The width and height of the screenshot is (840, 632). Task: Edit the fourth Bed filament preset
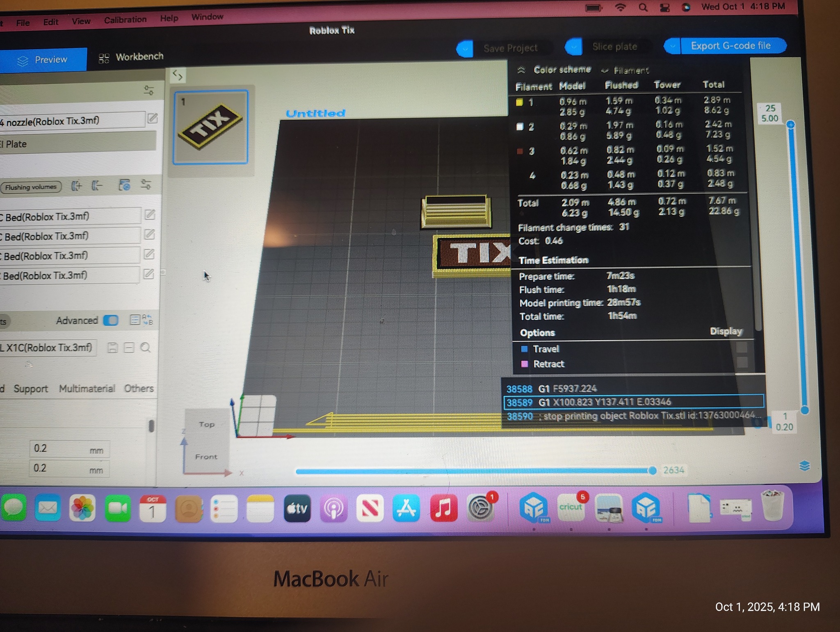(x=148, y=274)
